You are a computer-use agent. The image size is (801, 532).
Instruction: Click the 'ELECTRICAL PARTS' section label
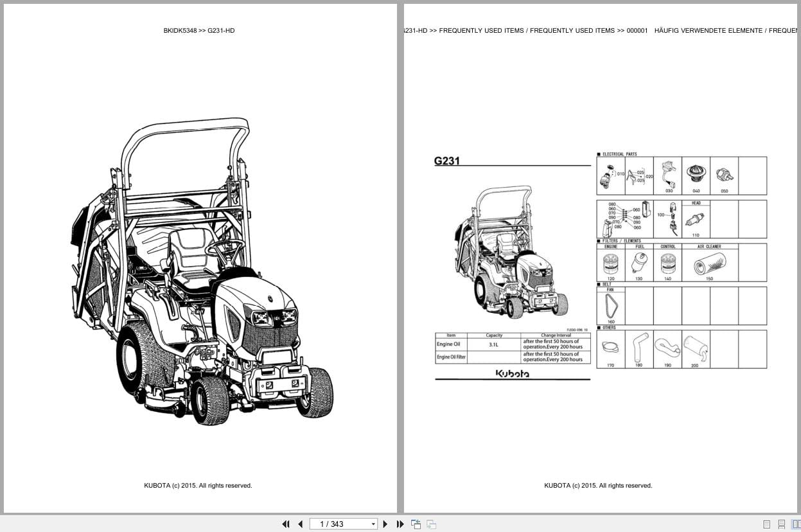(x=620, y=154)
